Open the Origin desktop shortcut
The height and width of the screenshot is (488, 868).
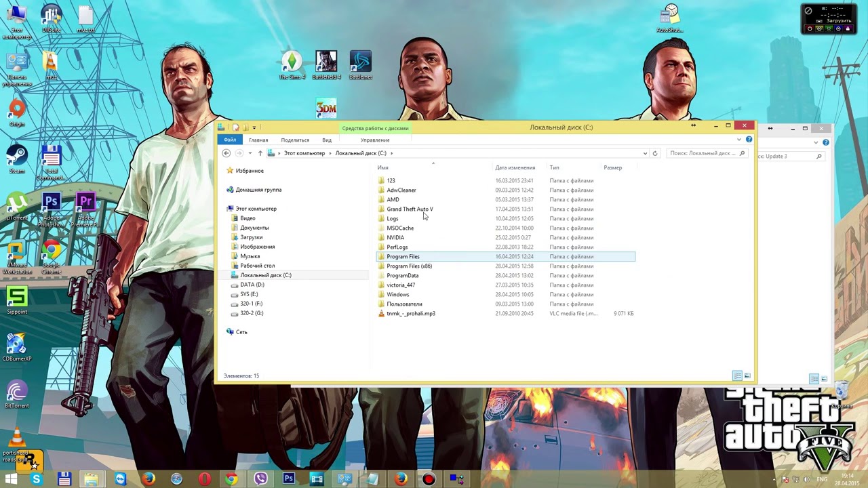[x=17, y=113]
